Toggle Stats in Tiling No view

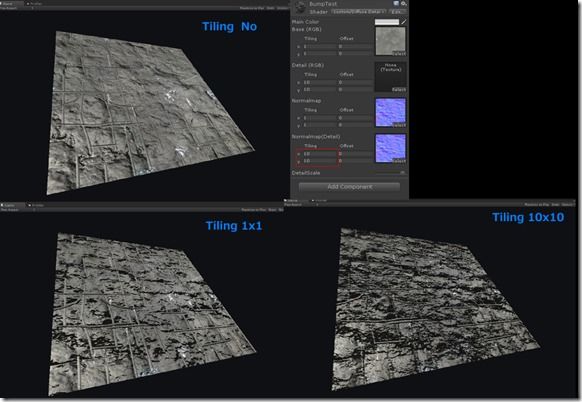[271, 8]
